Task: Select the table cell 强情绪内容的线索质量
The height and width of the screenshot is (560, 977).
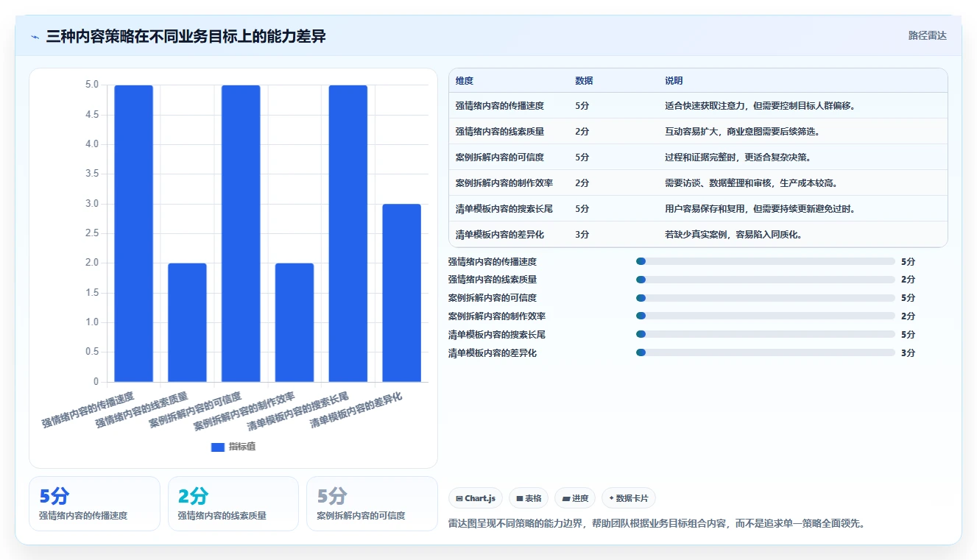Action: click(x=500, y=132)
